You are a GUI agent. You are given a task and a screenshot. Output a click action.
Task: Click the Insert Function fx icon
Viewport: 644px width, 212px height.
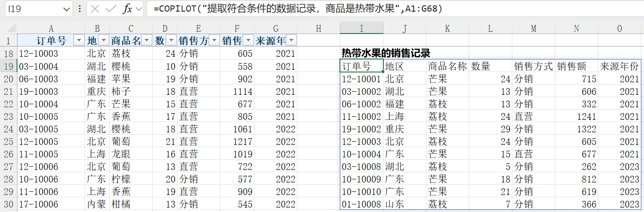coord(128,8)
